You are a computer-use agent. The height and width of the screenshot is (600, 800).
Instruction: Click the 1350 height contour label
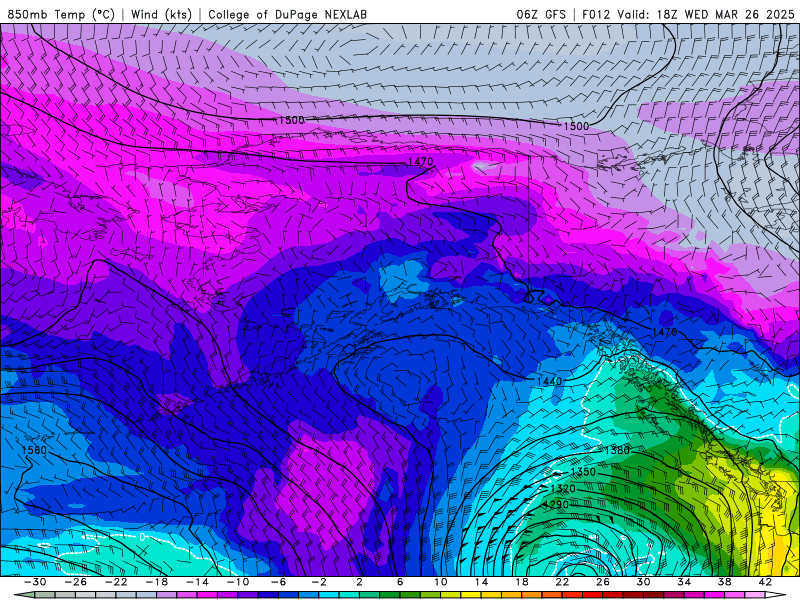tap(583, 472)
